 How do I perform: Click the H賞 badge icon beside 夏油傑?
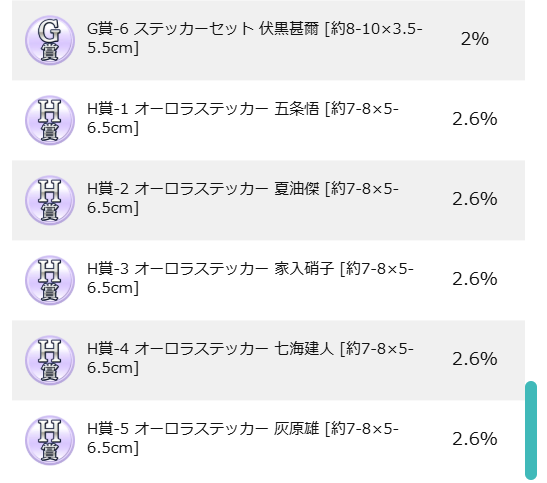pyautogui.click(x=50, y=200)
